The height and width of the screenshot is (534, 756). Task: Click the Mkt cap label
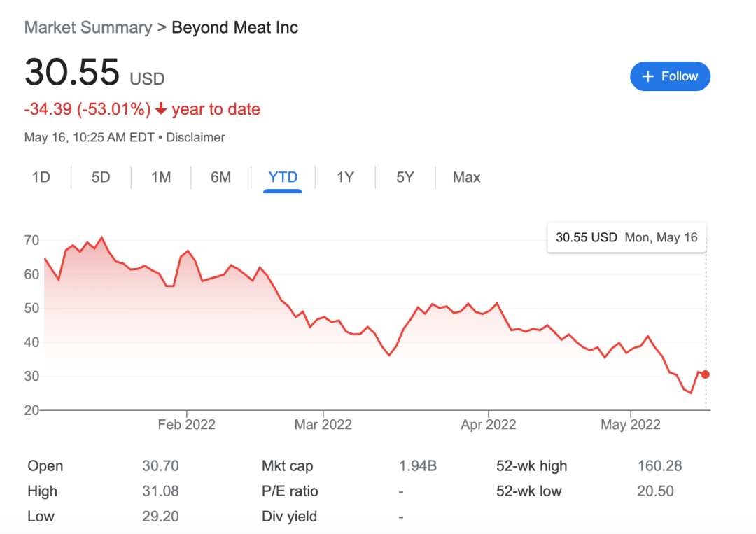tap(287, 466)
